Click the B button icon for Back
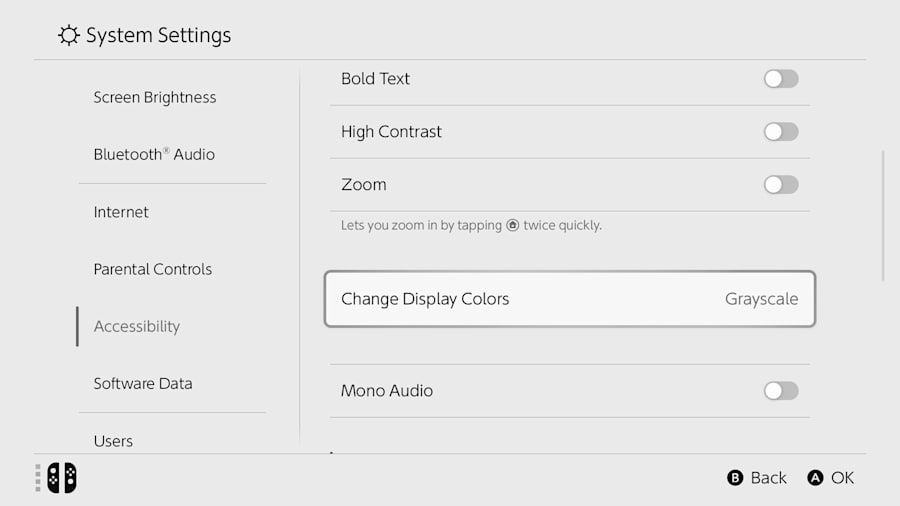This screenshot has height=506, width=900. pyautogui.click(x=735, y=478)
